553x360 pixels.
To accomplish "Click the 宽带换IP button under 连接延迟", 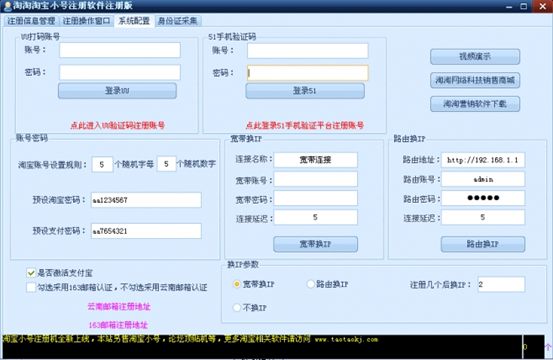I will click(x=315, y=244).
